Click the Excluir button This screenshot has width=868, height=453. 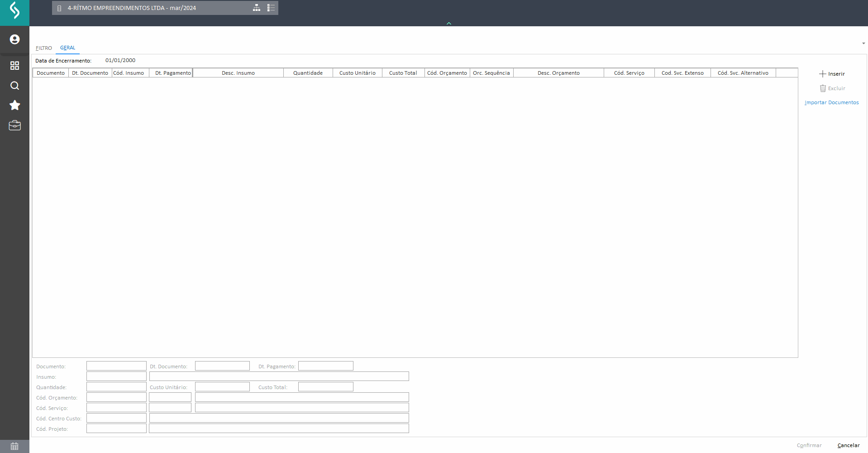(832, 88)
